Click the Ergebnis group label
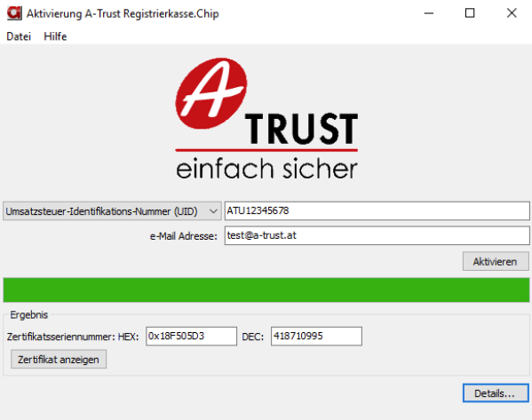Image resolution: width=532 pixels, height=420 pixels. [28, 315]
